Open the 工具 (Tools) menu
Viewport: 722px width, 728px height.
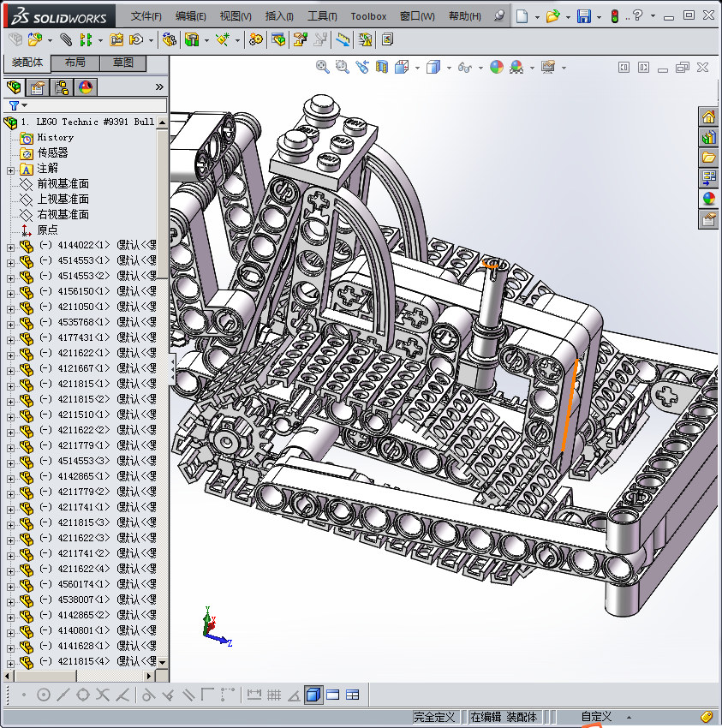(x=322, y=16)
